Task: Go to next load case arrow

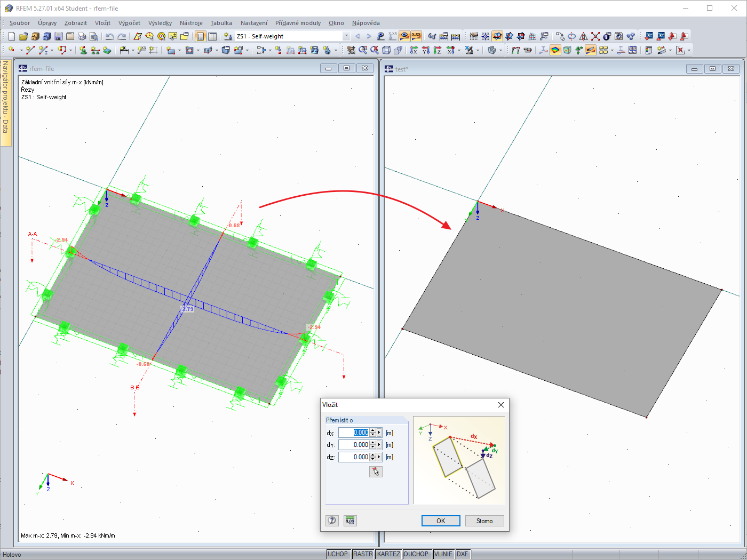Action: 369,36
